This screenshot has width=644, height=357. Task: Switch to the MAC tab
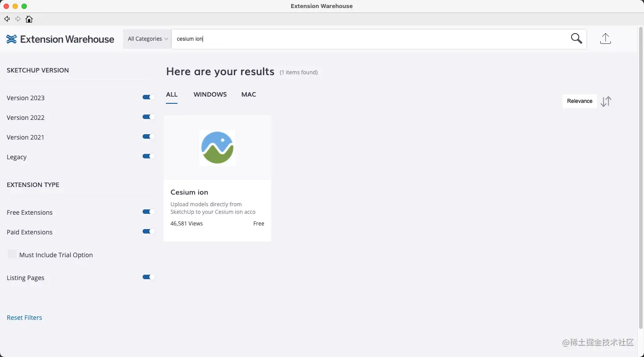point(249,94)
